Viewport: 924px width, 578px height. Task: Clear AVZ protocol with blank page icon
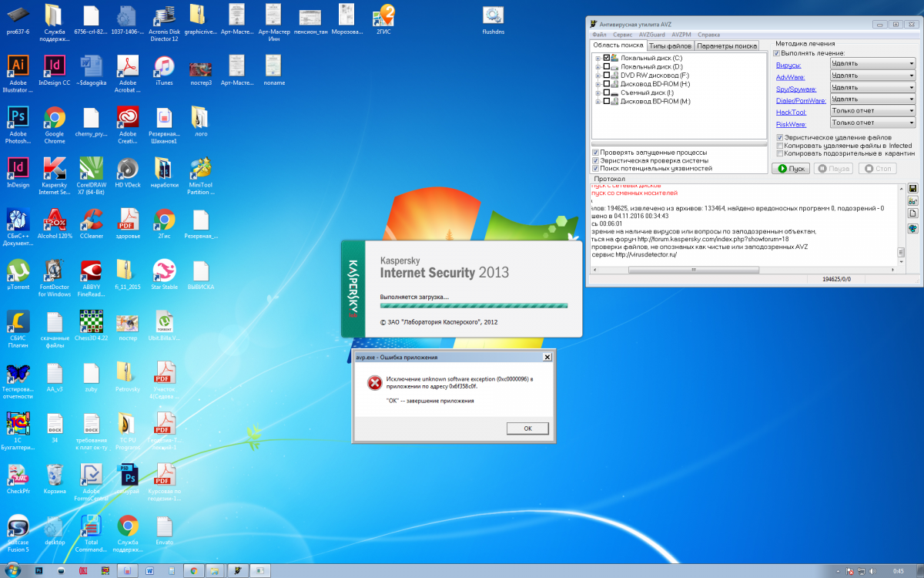coord(912,213)
